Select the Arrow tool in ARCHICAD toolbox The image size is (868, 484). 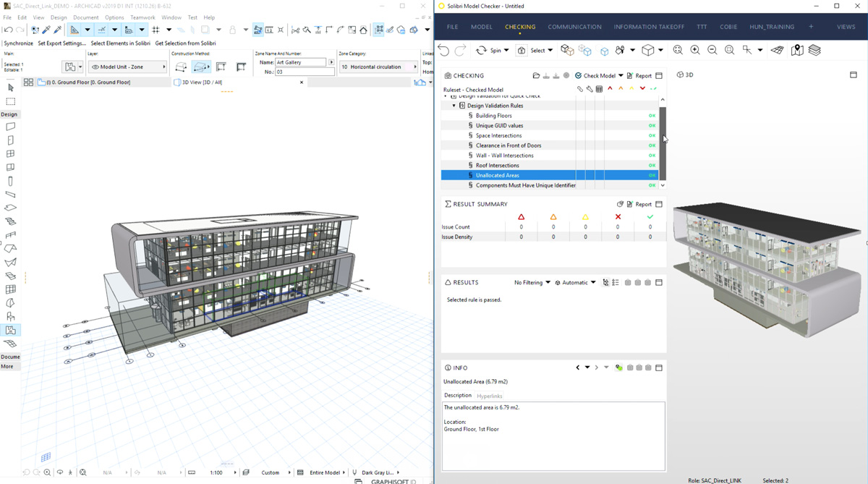coord(10,88)
